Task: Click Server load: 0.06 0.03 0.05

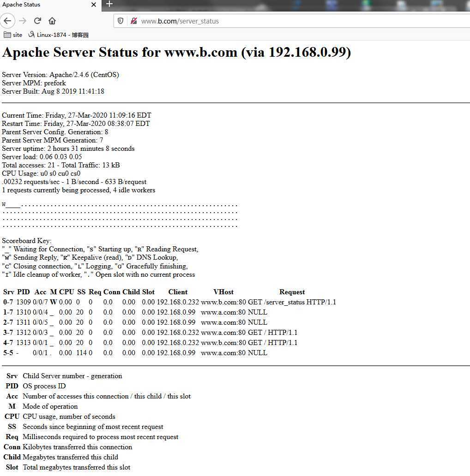Action: [x=42, y=157]
